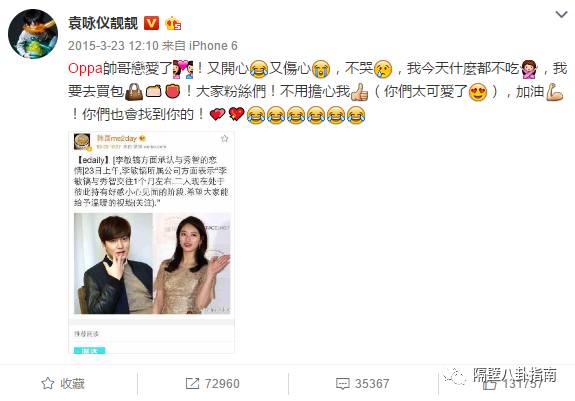Click the like thumbs-up icon
This screenshot has width=575, height=401.
[490, 385]
